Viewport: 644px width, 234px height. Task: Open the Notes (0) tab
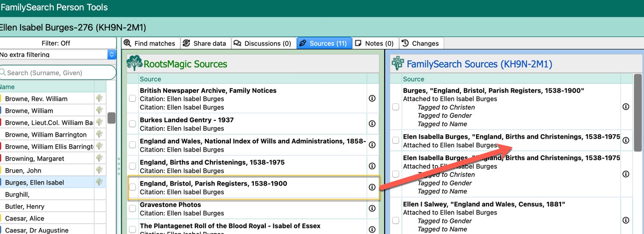[376, 43]
